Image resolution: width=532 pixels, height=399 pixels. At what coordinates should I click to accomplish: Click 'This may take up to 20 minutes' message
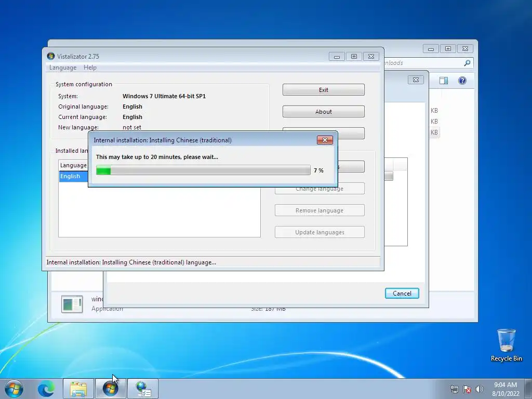157,157
